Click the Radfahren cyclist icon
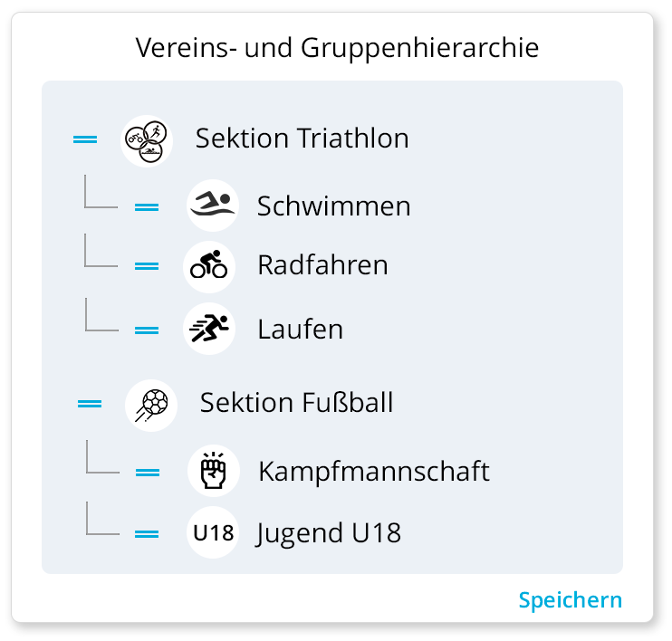Screen dimensions: 672x641 (209, 265)
